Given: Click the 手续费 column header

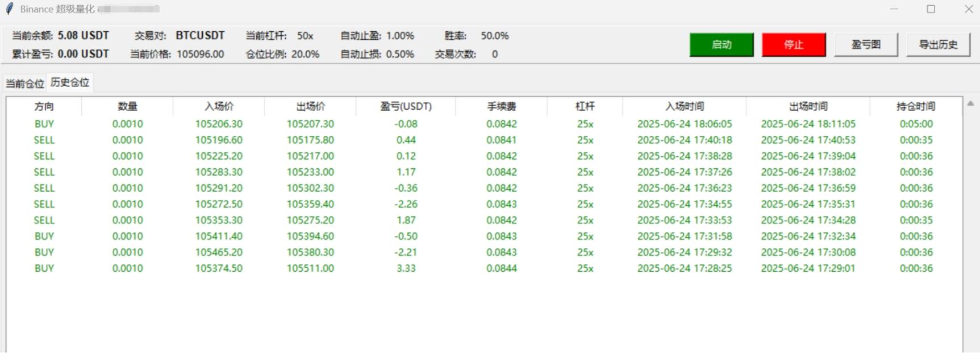Looking at the screenshot, I should tap(501, 106).
